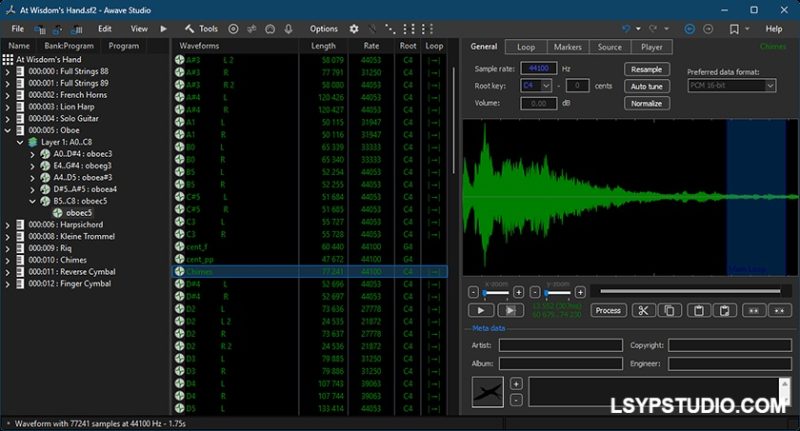This screenshot has width=800, height=431.
Task: Open the File menu
Action: point(18,29)
